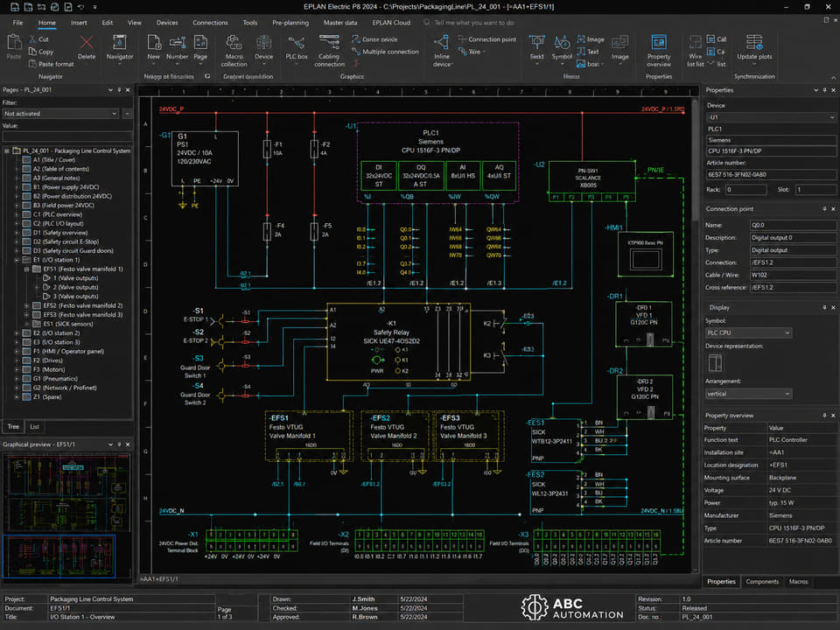Viewport: 840px width, 630px height.
Task: Click the Cut tool
Action: click(38, 39)
